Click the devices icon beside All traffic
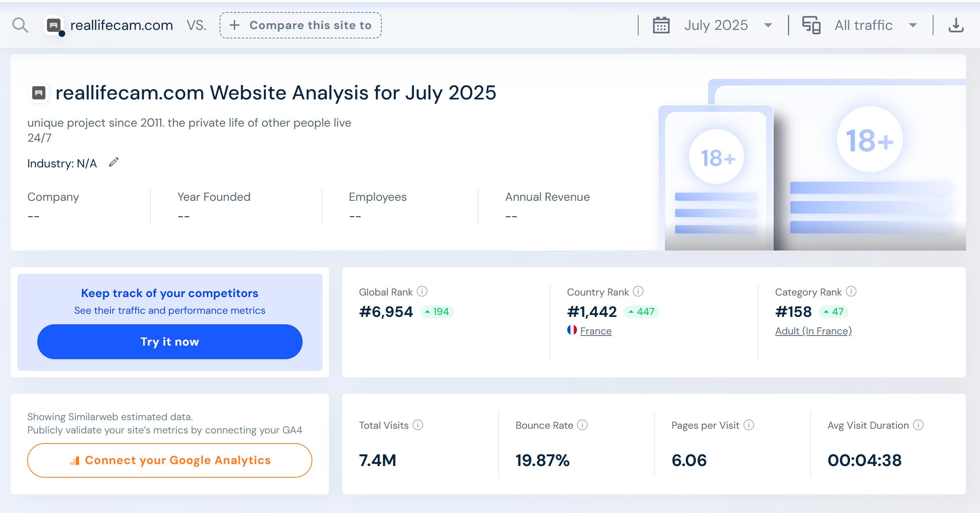The image size is (980, 513). (x=811, y=25)
